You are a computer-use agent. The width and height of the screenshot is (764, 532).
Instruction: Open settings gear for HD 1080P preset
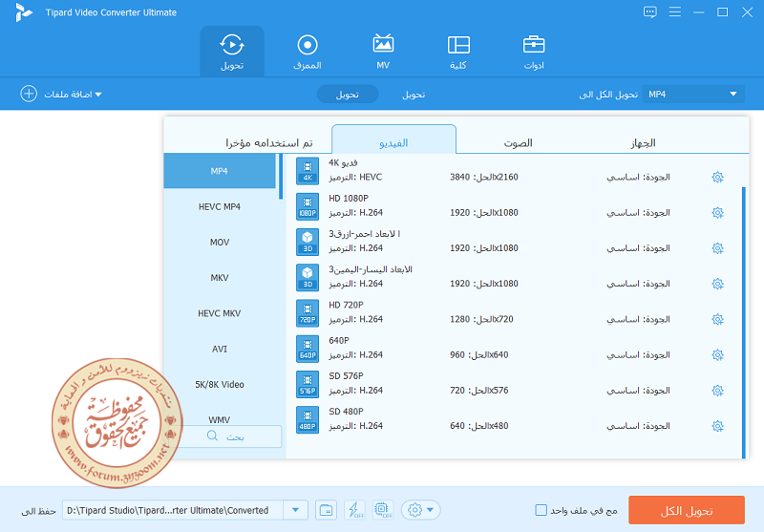[x=718, y=213]
